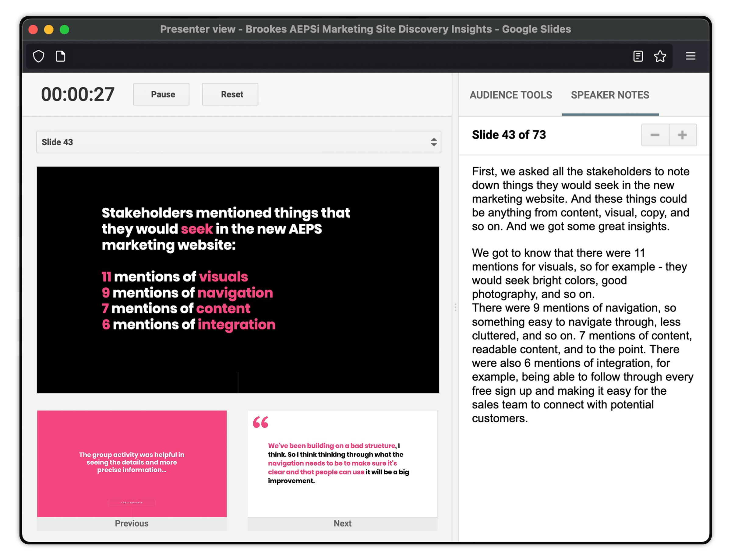
Task: Click the speaker notes paragraph starting 'First, we asked'
Action: tap(581, 199)
